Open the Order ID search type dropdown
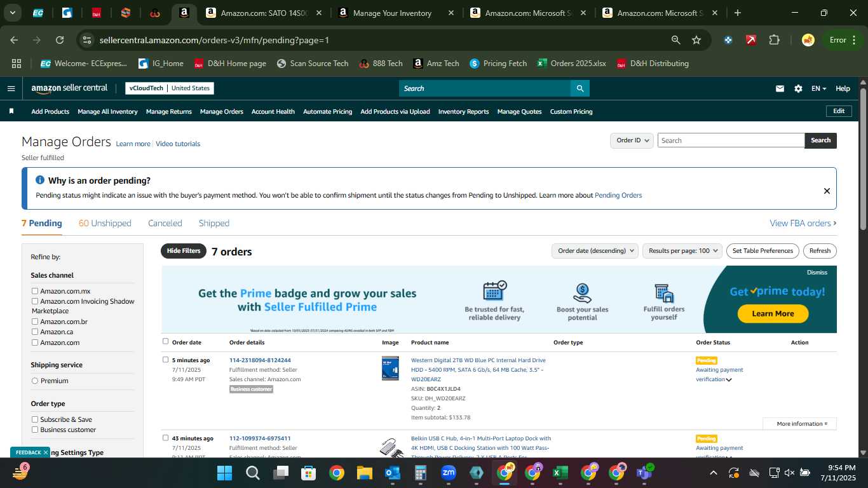 pyautogui.click(x=632, y=140)
